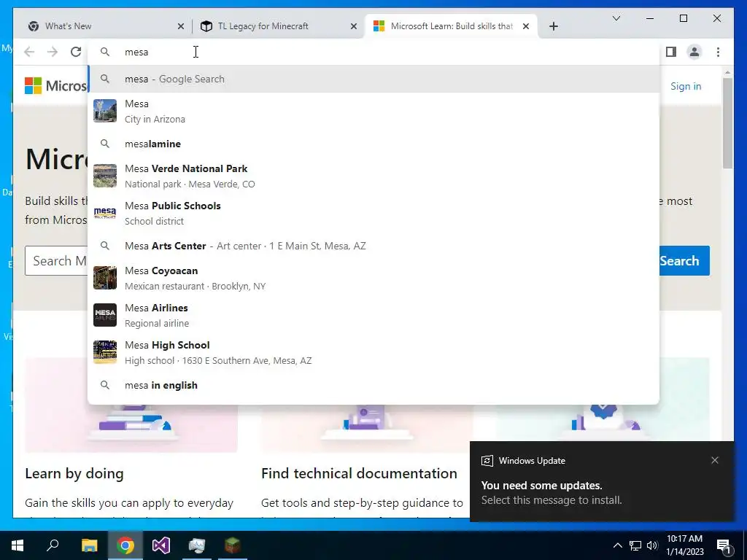Open the volume speaker tray icon
Viewport: 747px width, 560px height.
point(652,545)
